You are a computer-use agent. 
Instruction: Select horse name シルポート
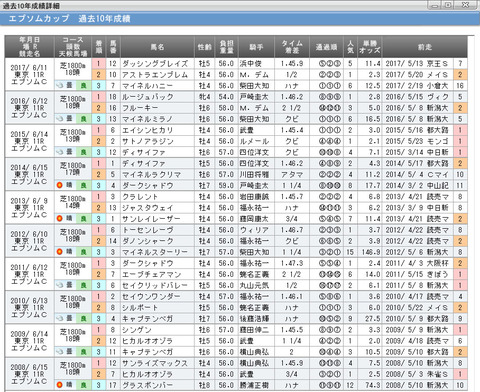pos(140,308)
